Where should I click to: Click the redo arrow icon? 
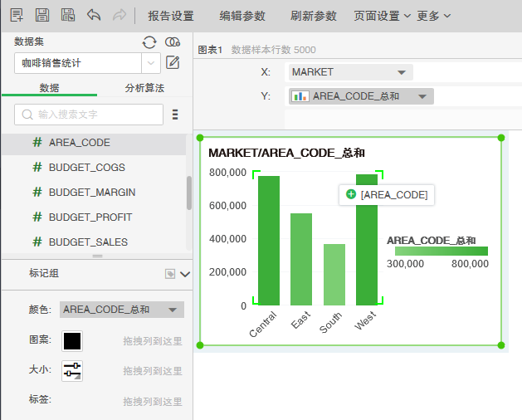click(x=119, y=15)
